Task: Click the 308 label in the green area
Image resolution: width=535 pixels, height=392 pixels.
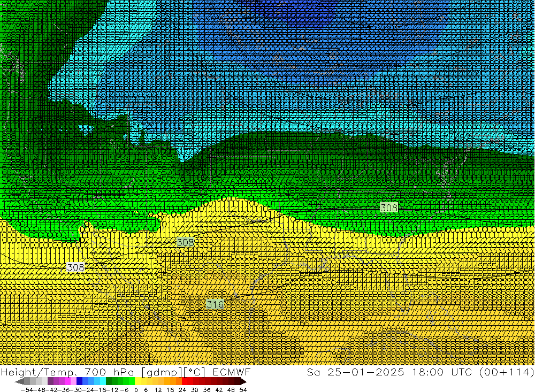Action: (x=389, y=207)
